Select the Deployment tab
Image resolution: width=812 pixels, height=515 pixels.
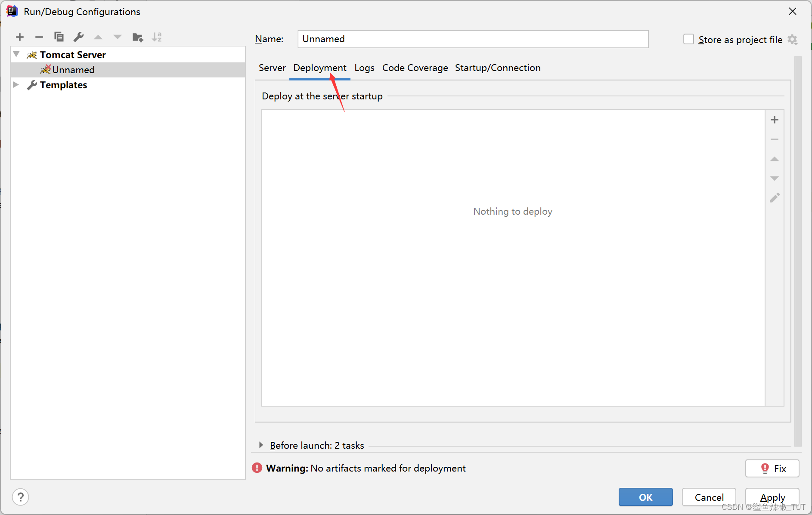[320, 68]
